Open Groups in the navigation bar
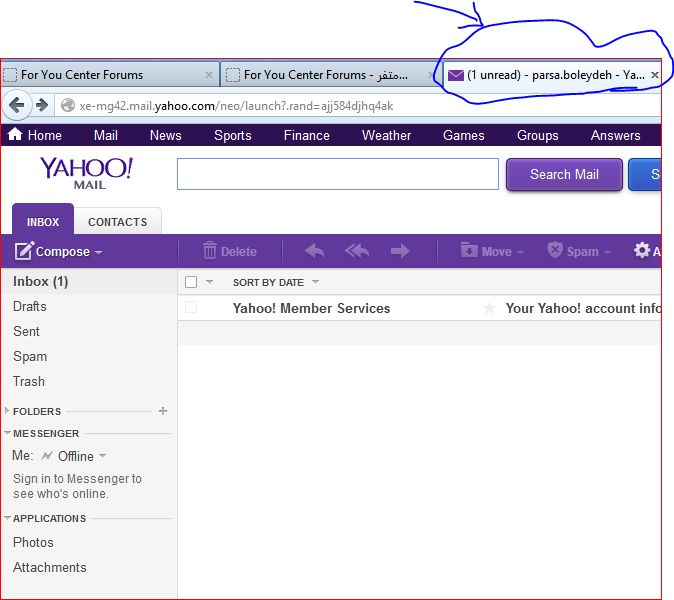 click(x=537, y=135)
